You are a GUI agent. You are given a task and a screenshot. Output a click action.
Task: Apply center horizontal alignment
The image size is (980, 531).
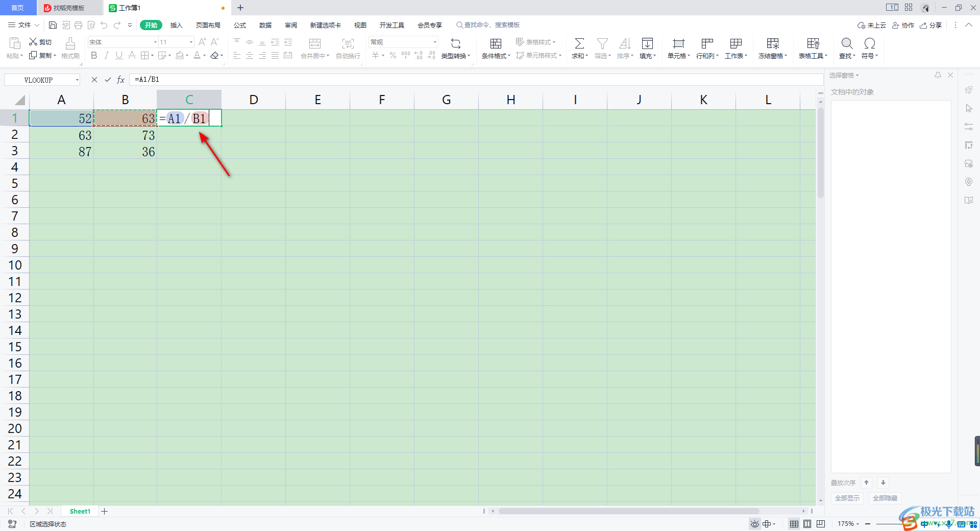tap(250, 56)
